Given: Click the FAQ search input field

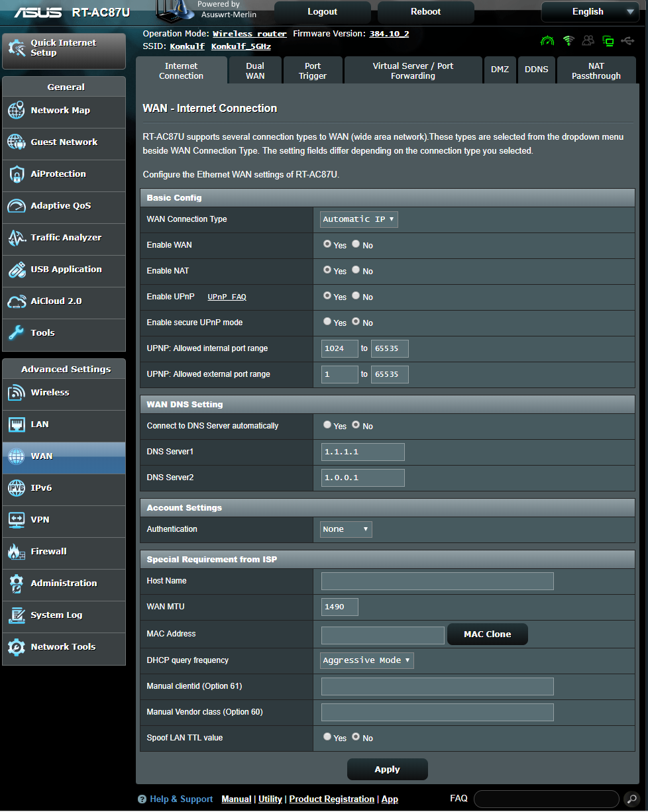Looking at the screenshot, I should [547, 799].
